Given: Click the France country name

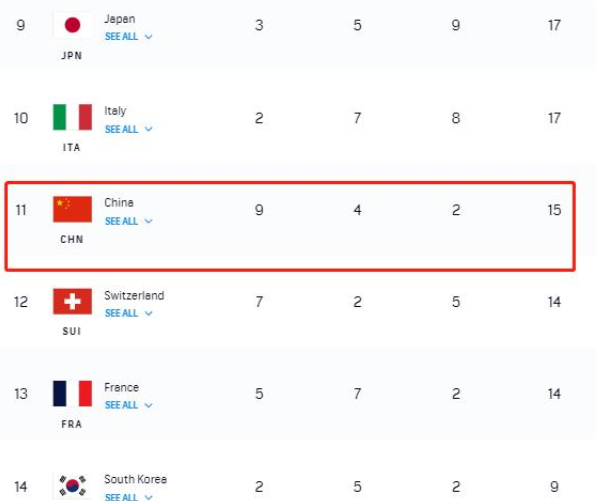Looking at the screenshot, I should (122, 387).
